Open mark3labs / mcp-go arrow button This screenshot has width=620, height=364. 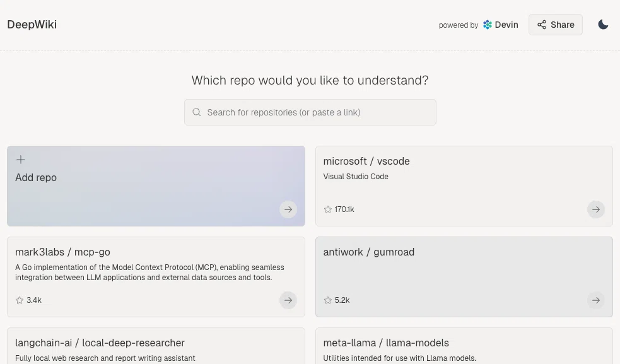288,300
